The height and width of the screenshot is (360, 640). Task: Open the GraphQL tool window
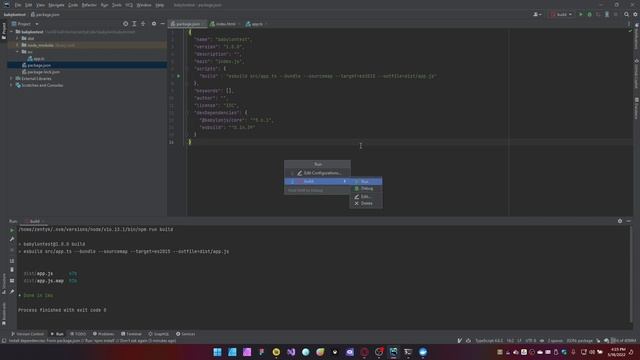(159, 334)
